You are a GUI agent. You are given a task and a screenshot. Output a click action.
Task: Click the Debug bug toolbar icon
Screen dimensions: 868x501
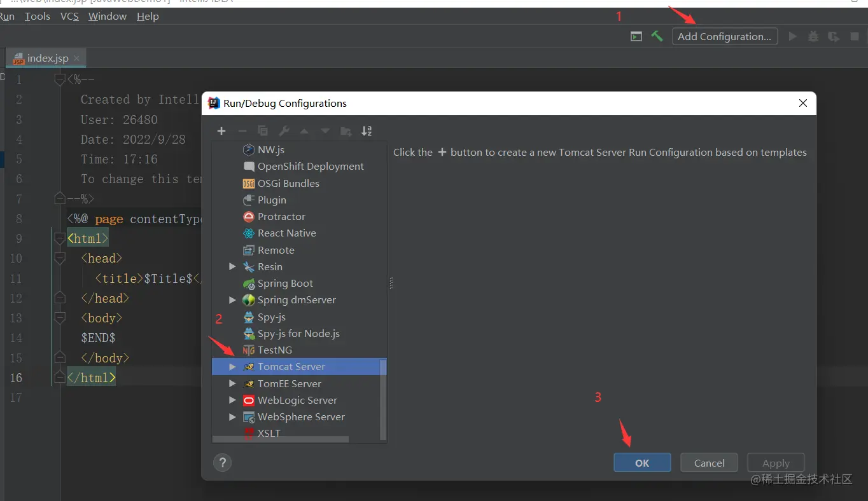(813, 36)
